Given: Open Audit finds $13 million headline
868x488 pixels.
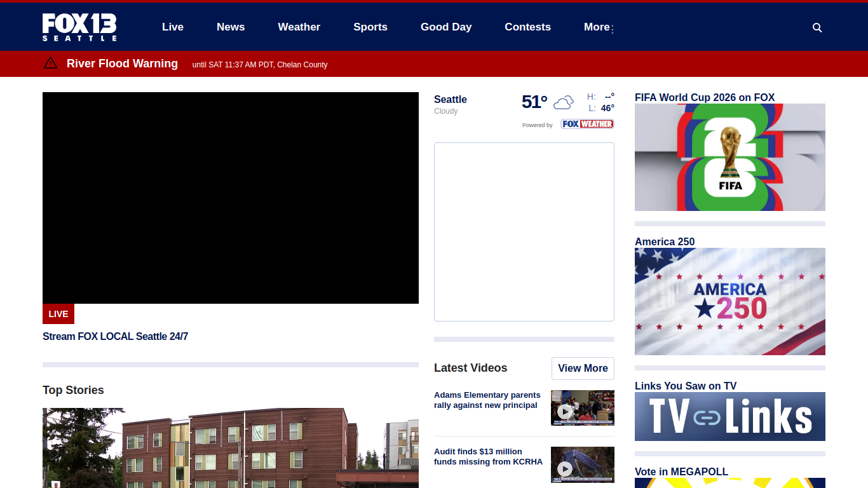Looking at the screenshot, I should pos(488,456).
